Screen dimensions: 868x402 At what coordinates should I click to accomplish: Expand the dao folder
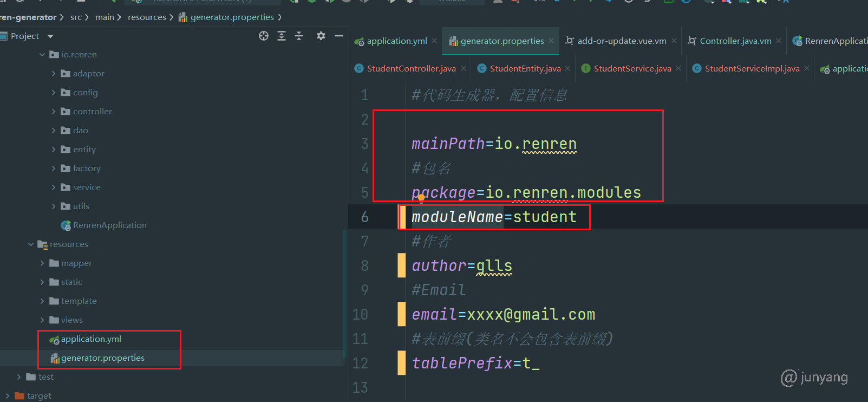[54, 131]
